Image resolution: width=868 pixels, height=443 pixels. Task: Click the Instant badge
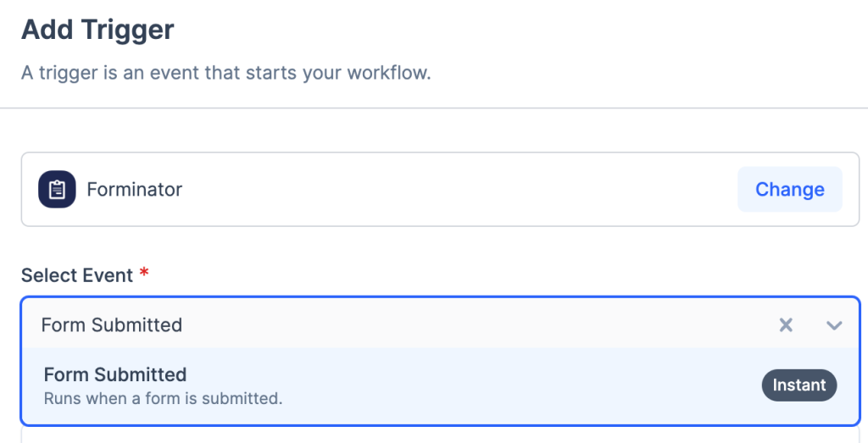click(798, 385)
